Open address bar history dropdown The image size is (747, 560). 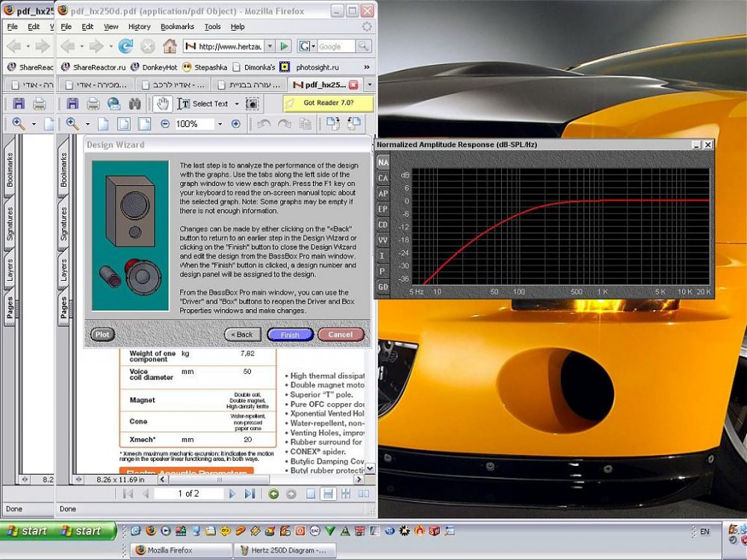270,46
